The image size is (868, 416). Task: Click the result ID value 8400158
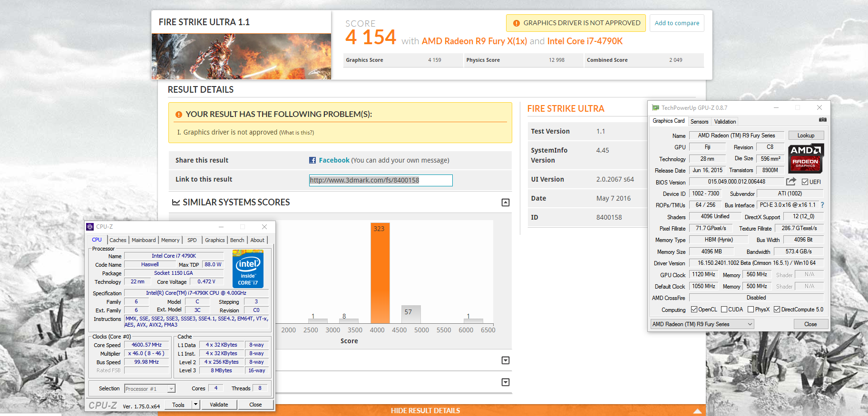(x=609, y=217)
